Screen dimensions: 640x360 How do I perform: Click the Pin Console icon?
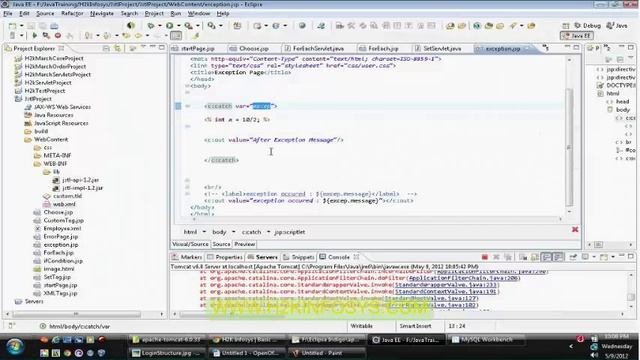click(573, 257)
